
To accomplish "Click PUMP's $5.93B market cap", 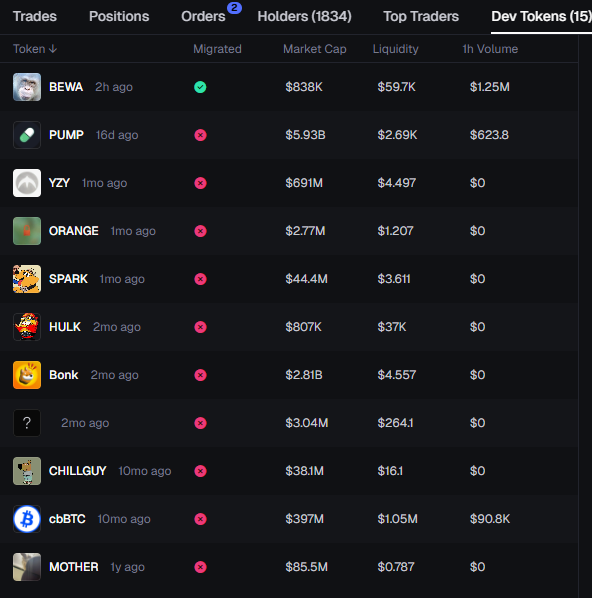I will point(306,135).
